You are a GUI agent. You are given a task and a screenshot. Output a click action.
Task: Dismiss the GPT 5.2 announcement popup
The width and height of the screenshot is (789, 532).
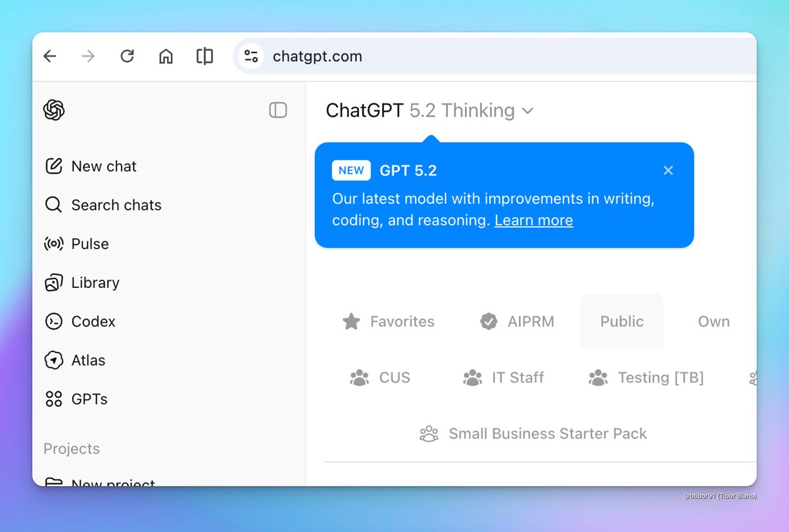pyautogui.click(x=668, y=170)
